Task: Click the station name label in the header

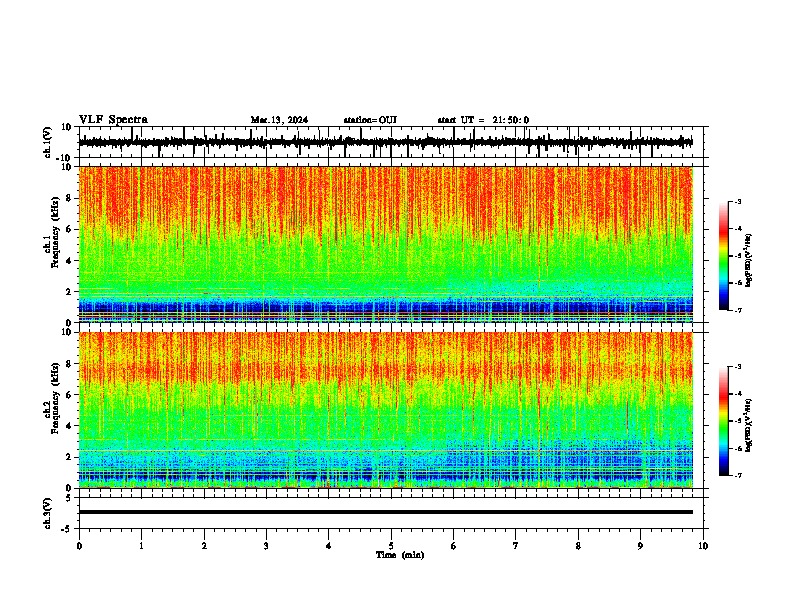Action: (x=370, y=120)
